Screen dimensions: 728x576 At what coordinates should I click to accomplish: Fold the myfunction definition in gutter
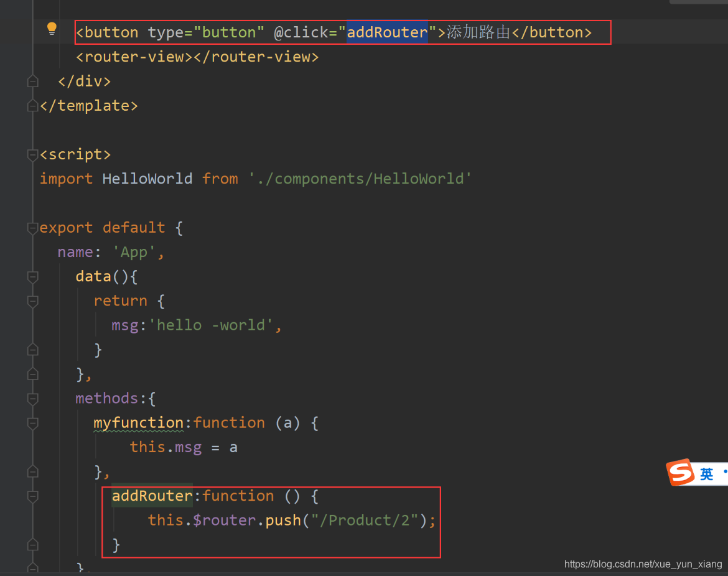32,424
